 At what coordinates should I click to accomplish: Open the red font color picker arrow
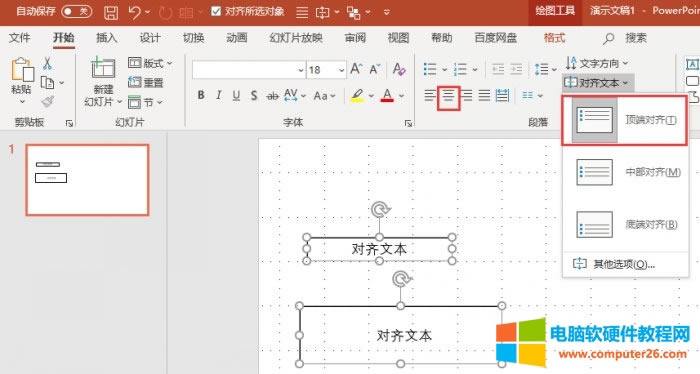tap(401, 96)
